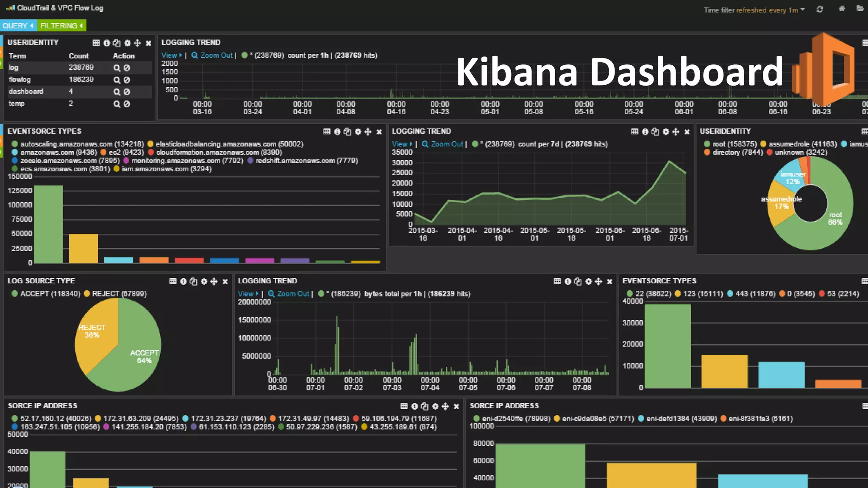Show info for the count per 7d LOGGING TREND panel
The height and width of the screenshot is (488, 868).
(x=645, y=132)
